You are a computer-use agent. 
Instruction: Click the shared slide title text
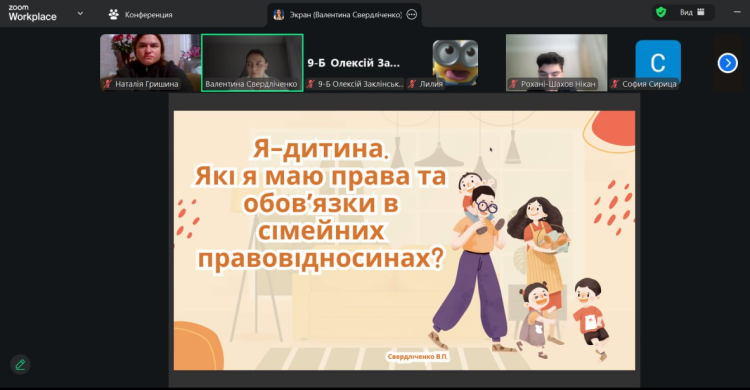[320, 203]
